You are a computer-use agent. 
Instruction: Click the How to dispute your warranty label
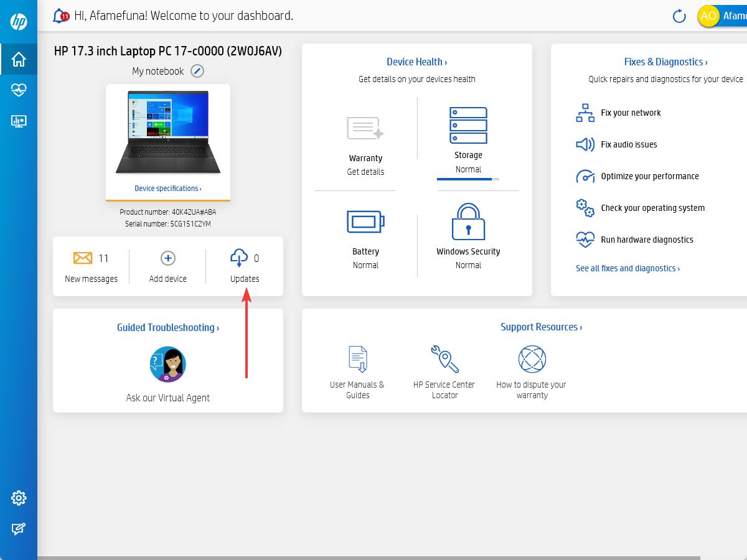point(532,390)
